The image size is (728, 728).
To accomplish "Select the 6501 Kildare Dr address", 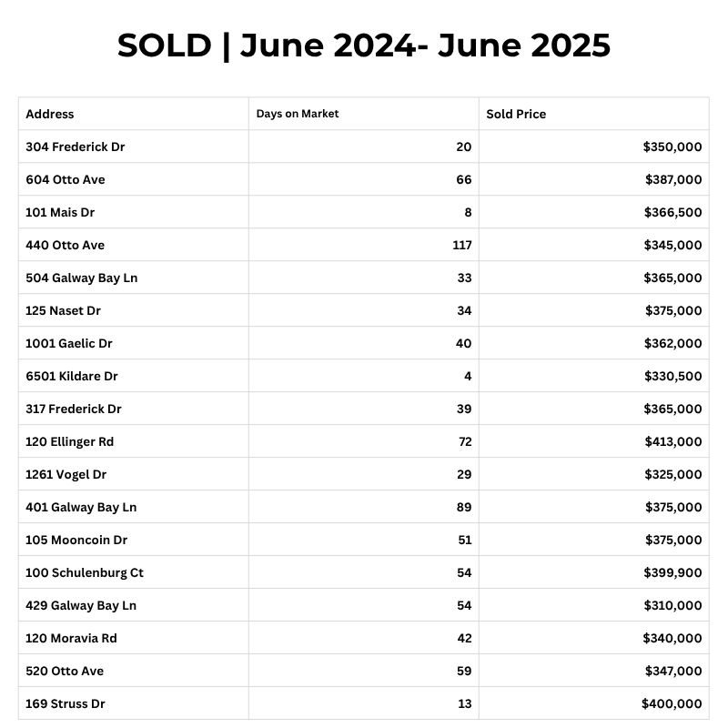I will (x=72, y=376).
